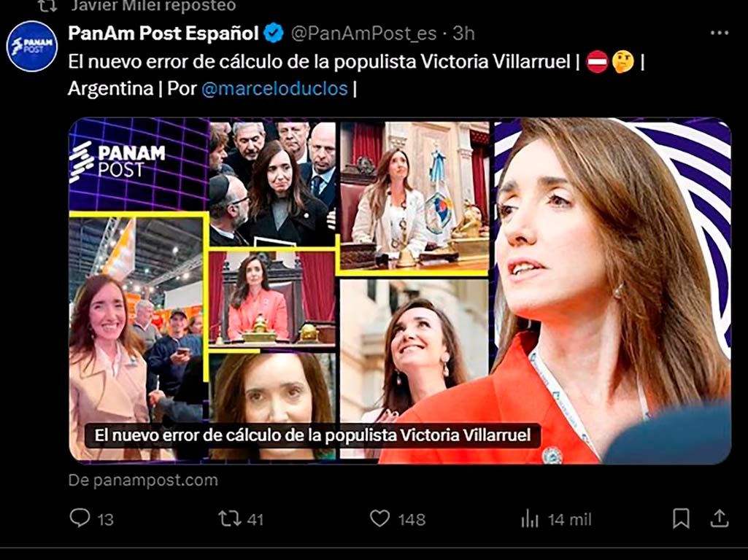
Task: Open PanAm Post profile avatar
Action: click(32, 46)
